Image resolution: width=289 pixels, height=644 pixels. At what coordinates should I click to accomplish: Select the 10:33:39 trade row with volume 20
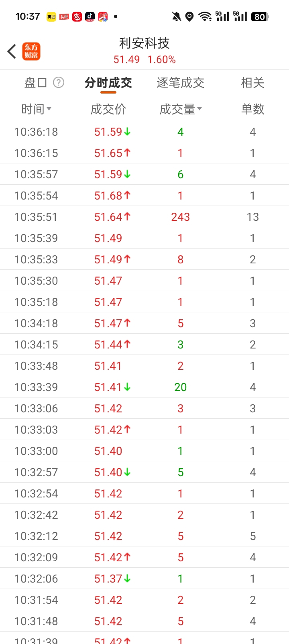pyautogui.click(x=144, y=387)
